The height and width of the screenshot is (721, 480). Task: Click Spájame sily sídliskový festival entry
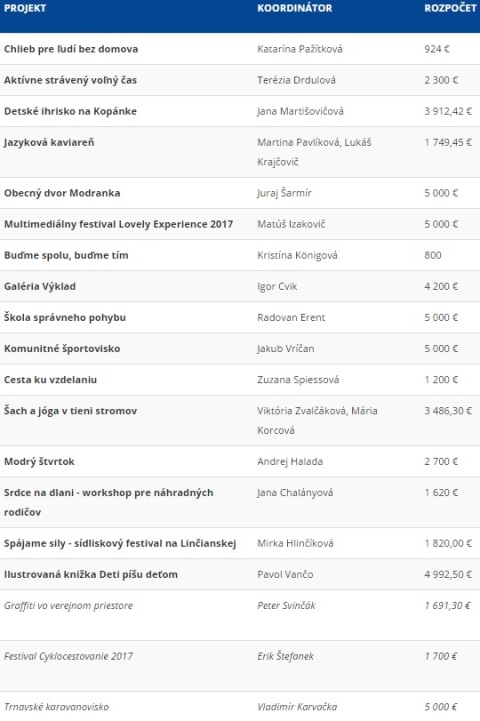pyautogui.click(x=120, y=544)
